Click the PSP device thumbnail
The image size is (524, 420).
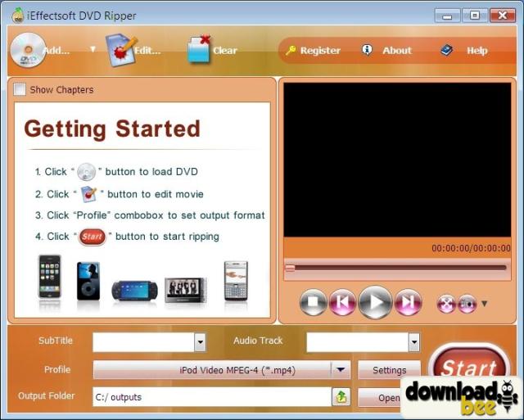tap(134, 291)
